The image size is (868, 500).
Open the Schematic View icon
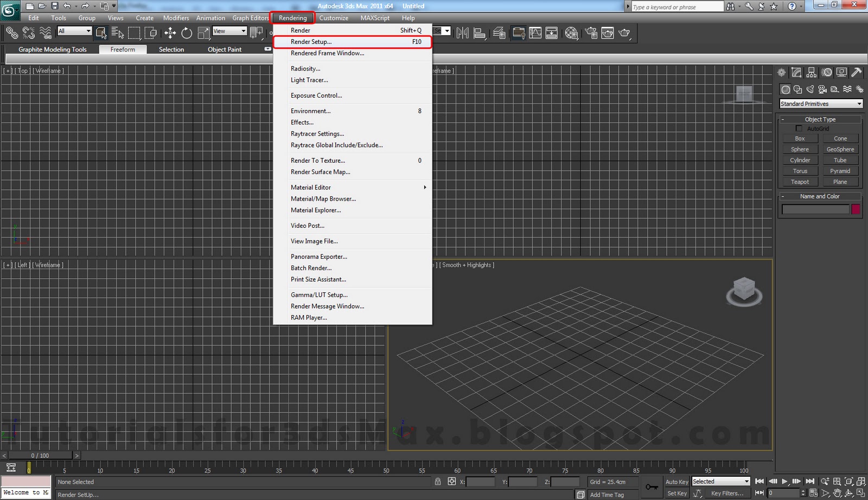pyautogui.click(x=552, y=33)
